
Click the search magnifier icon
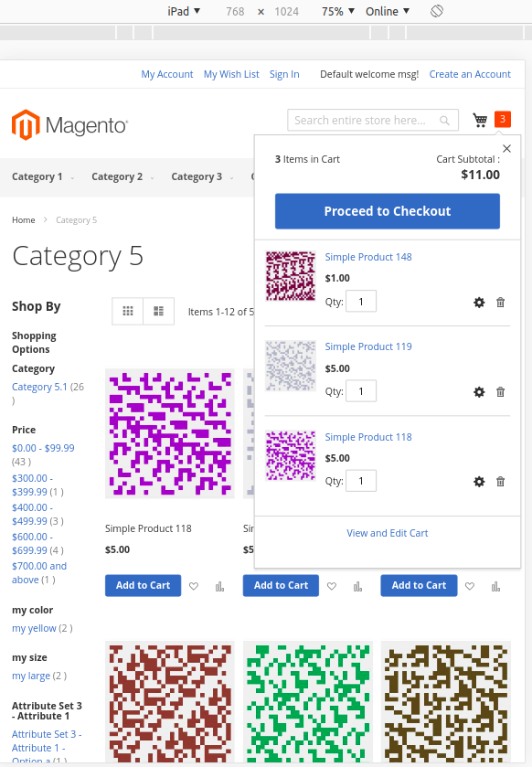point(444,121)
